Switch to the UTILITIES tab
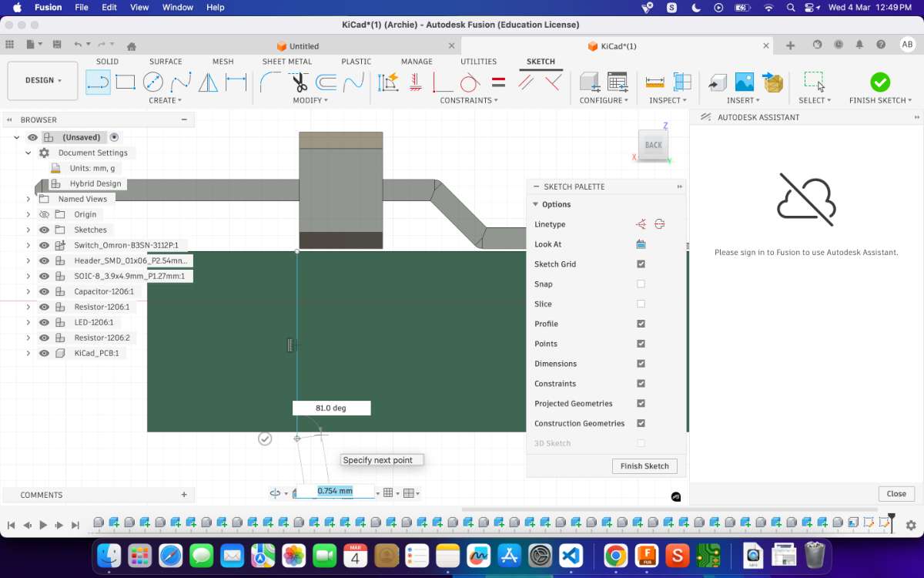This screenshot has height=578, width=924. 478,62
